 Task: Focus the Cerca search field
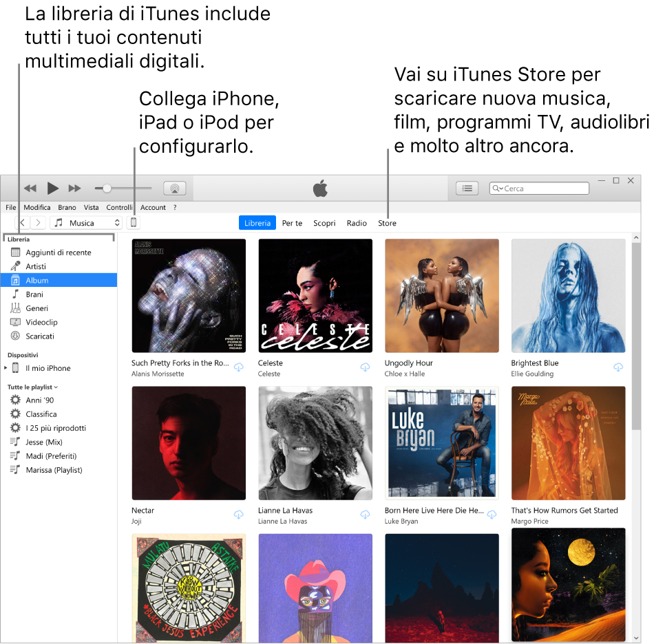[x=539, y=189]
